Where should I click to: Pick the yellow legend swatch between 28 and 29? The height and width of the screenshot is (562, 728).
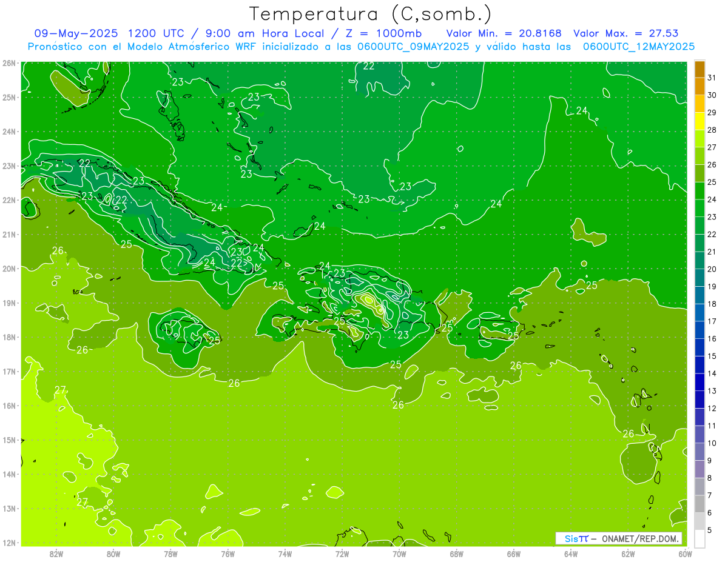(699, 121)
